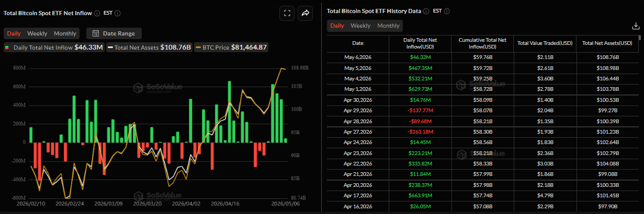Image resolution: width=644 pixels, height=214 pixels.
Task: Toggle BTC Price legend series
Action: point(231,47)
